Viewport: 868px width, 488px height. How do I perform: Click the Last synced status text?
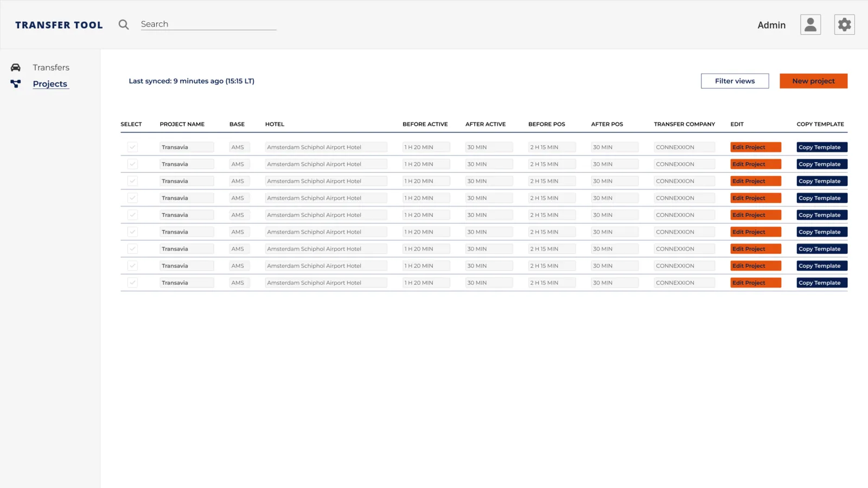coord(192,81)
